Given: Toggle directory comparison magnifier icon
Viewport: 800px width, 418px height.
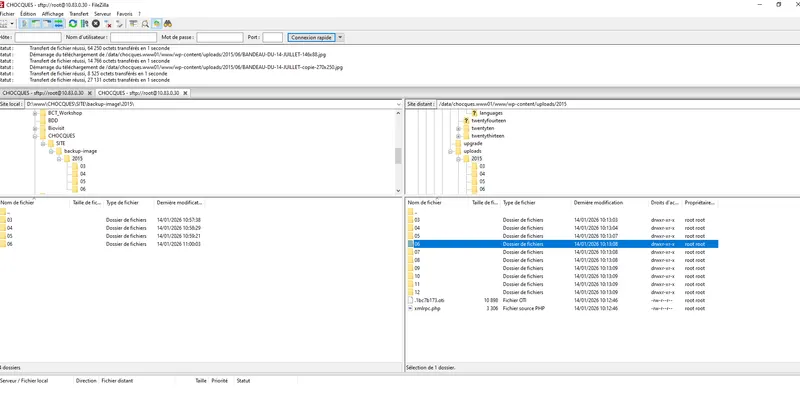Looking at the screenshot, I should point(145,24).
